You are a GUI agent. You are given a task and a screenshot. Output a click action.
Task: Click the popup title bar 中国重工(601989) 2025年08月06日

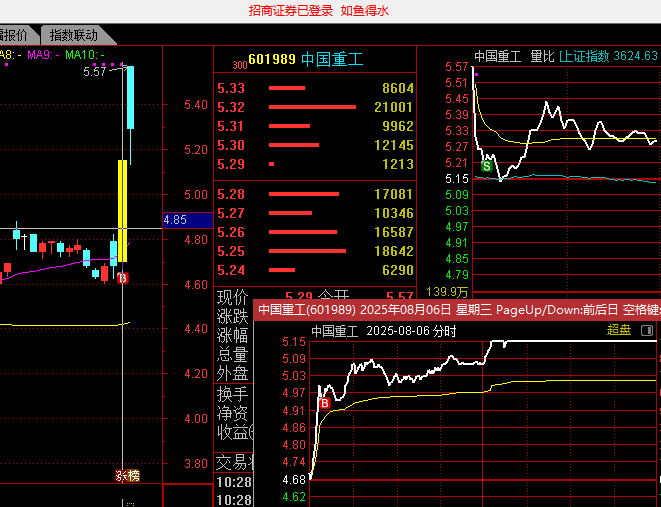click(457, 310)
